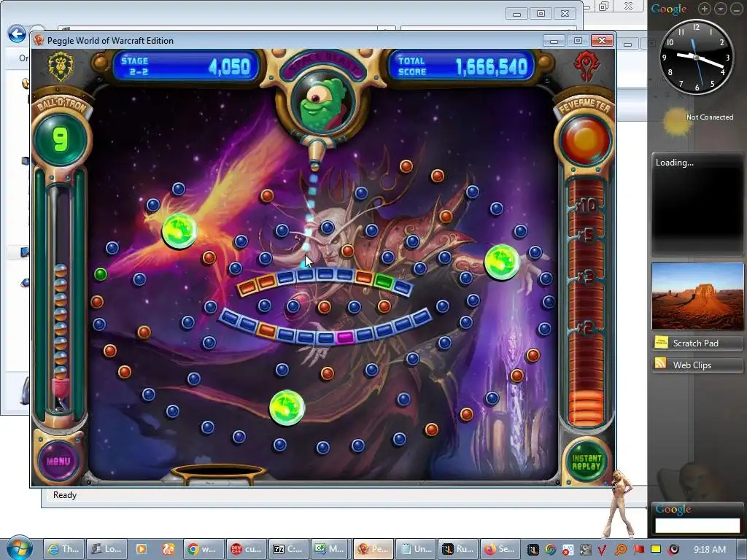This screenshot has width=747, height=560.
Task: Minimize the Google sidebar with the minus icon
Action: point(737,9)
